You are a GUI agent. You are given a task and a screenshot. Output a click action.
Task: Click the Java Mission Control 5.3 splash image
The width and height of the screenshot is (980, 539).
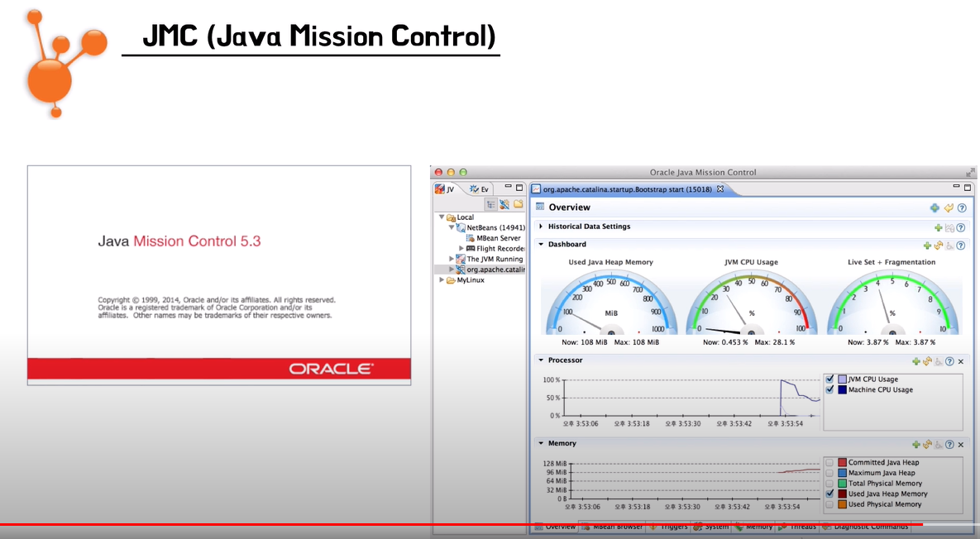click(x=219, y=275)
